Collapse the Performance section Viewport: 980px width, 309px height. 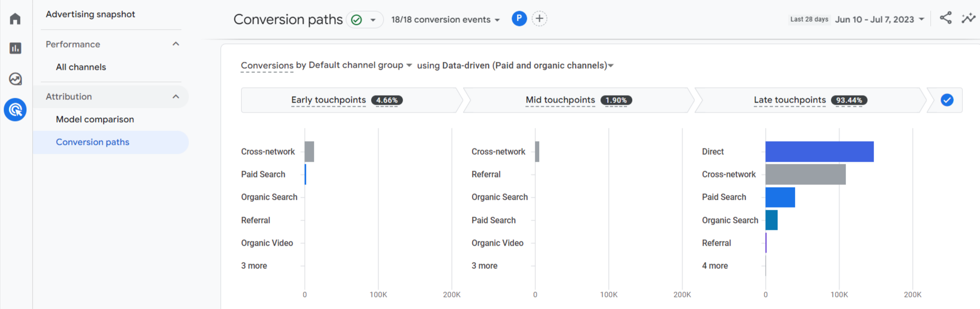click(176, 44)
